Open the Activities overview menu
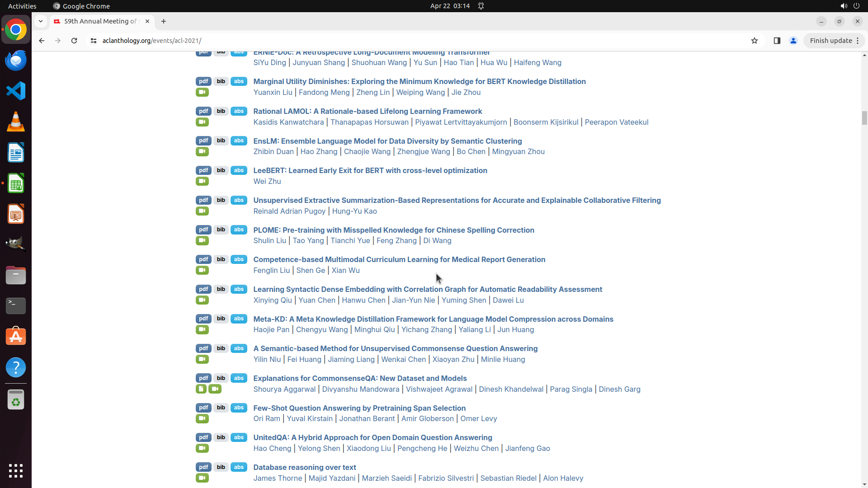The width and height of the screenshot is (868, 488). tap(22, 6)
